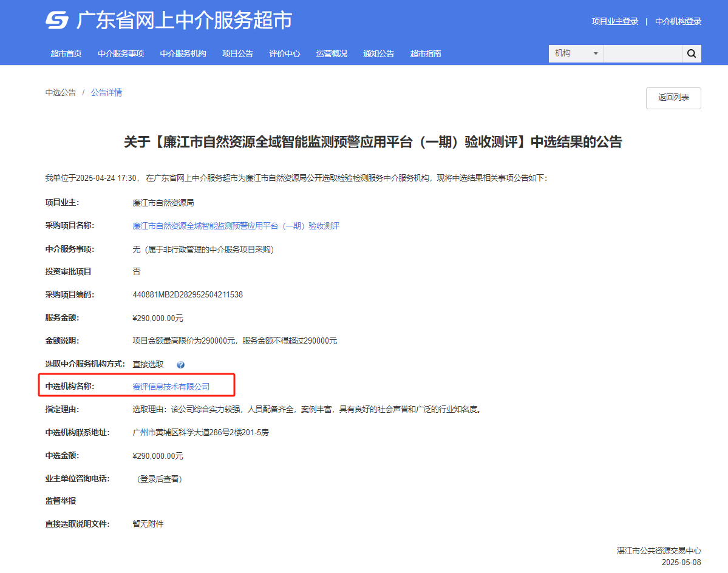Navigate to 运营概况 menu item
This screenshot has width=728, height=573.
332,53
